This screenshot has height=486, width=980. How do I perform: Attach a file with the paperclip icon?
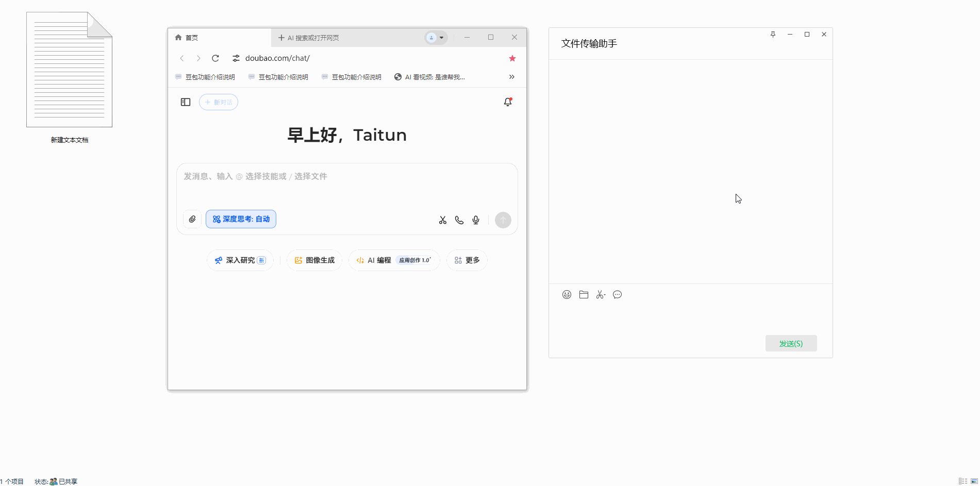[192, 219]
